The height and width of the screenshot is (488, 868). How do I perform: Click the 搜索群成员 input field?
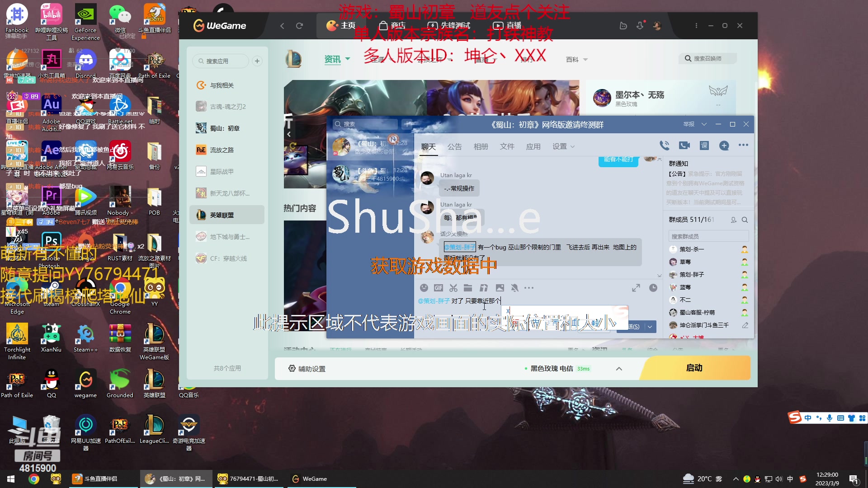pos(708,236)
